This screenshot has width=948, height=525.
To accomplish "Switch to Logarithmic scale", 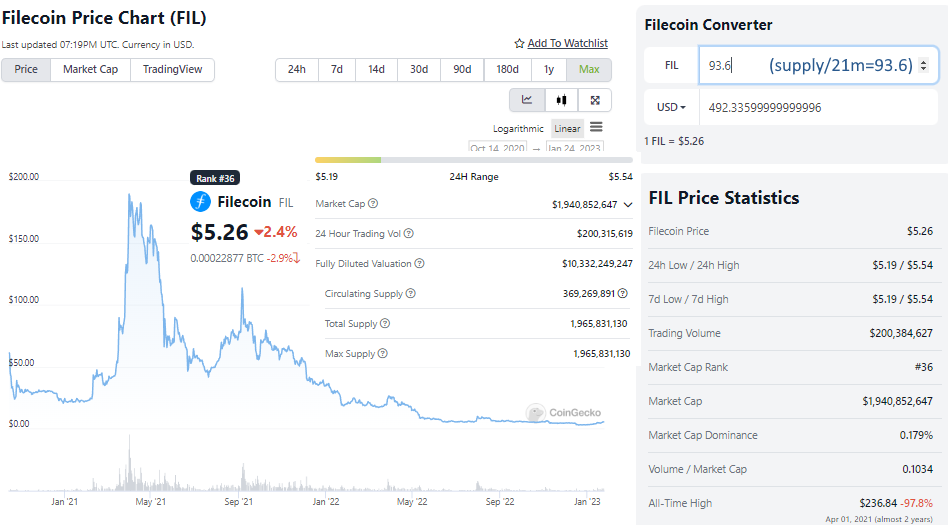I will pos(518,128).
